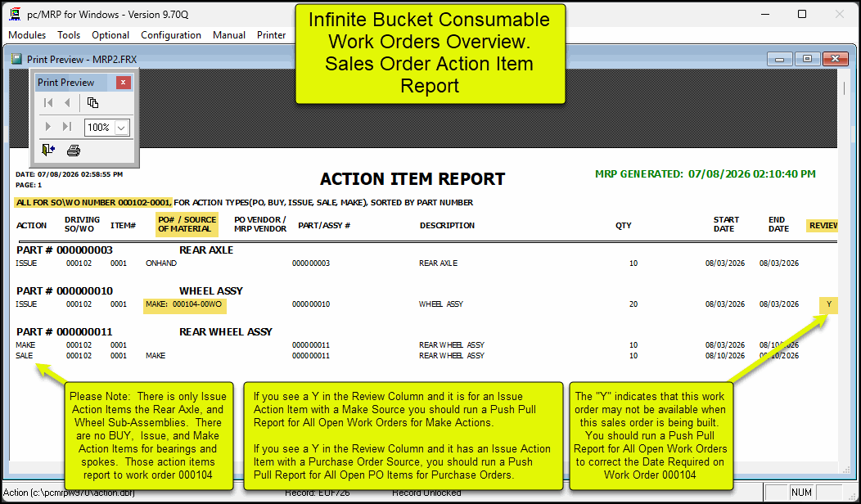Click the QTY 20 value for Wheel Assy
Viewport: 861px width, 504px height.
pos(633,304)
